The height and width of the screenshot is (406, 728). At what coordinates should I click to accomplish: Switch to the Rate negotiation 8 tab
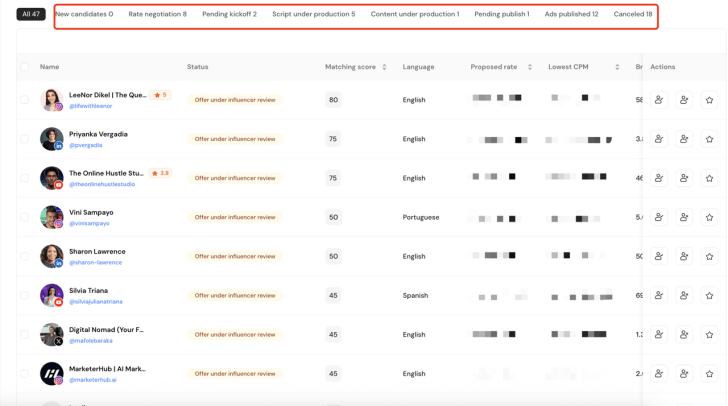click(157, 15)
